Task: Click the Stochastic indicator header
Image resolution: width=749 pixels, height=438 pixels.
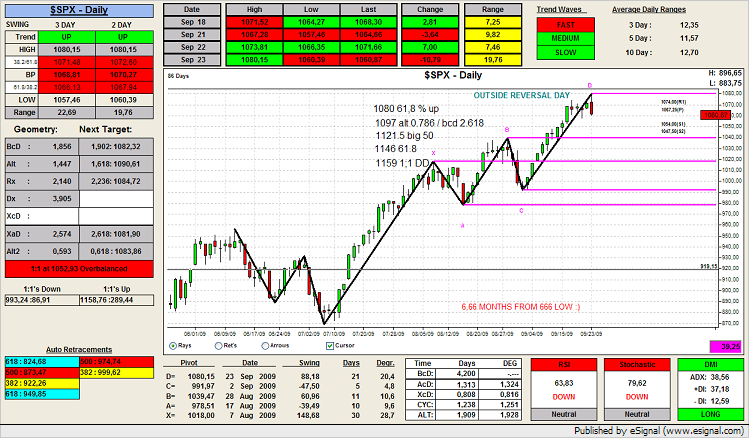Action: (x=637, y=364)
